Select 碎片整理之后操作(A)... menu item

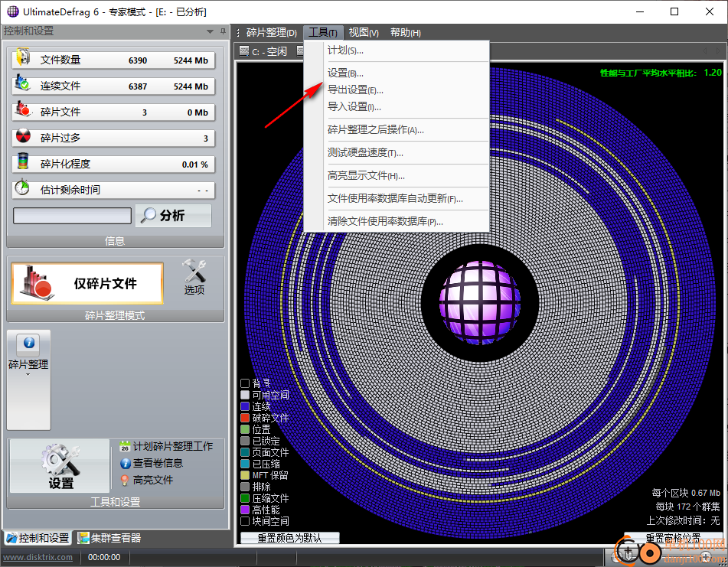tap(397, 130)
